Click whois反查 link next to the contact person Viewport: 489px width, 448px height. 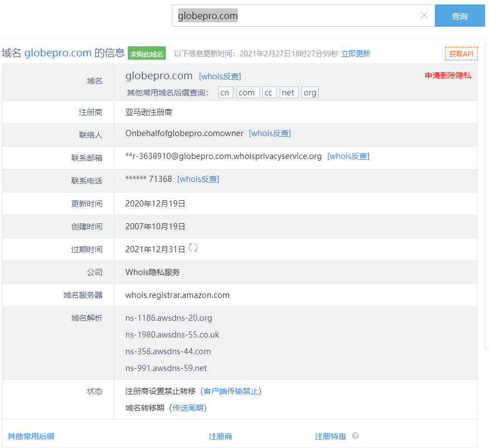[x=270, y=133]
